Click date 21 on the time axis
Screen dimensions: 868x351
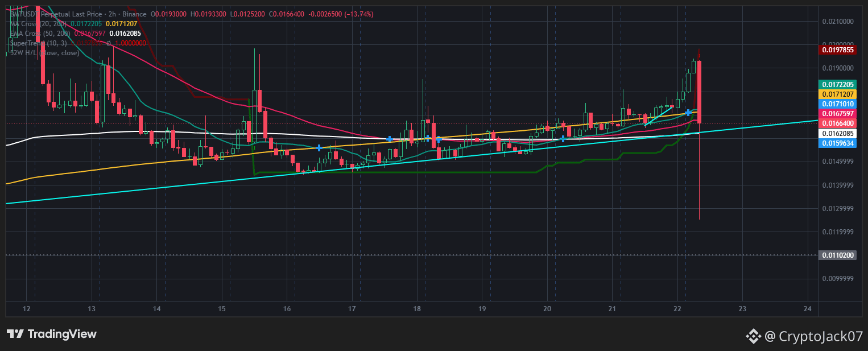613,309
